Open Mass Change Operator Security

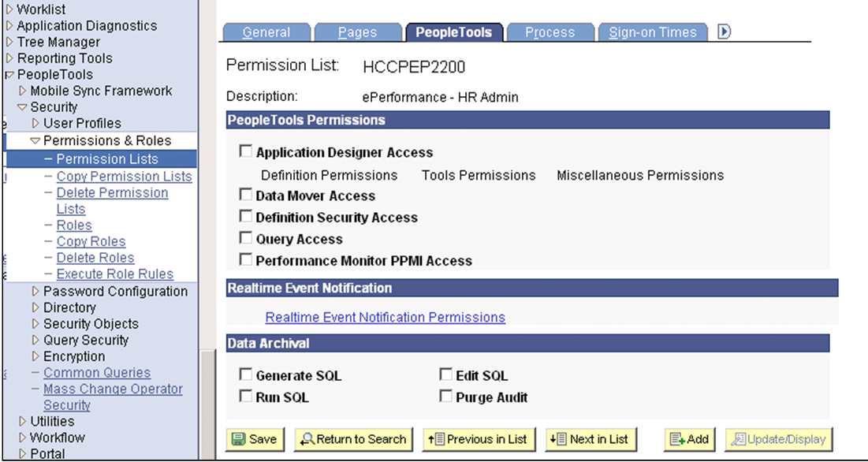click(x=114, y=389)
